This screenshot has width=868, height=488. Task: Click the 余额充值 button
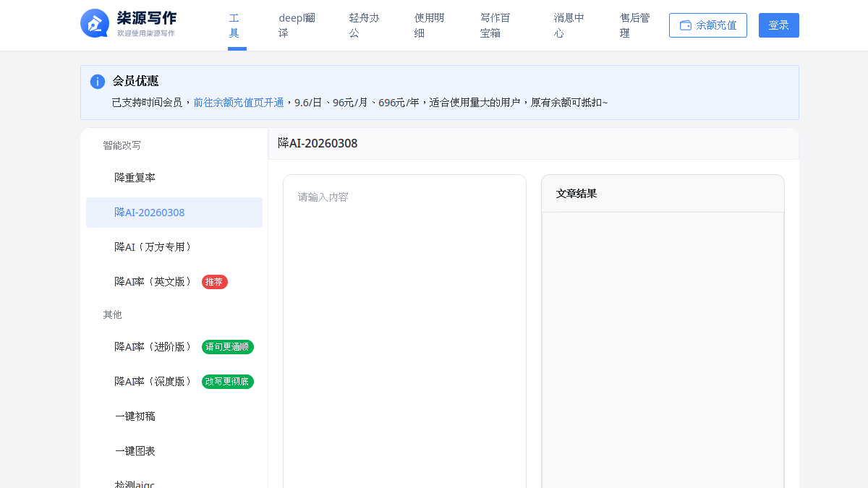pos(708,25)
